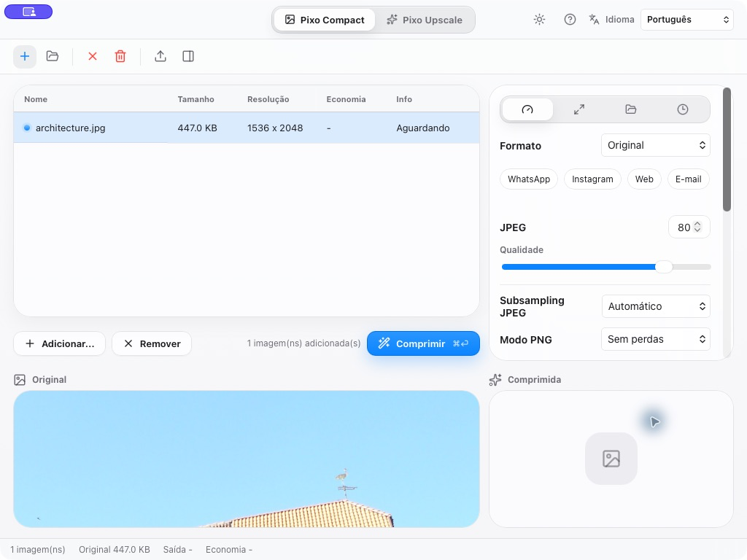Select the WhatsApp preset chip
The width and height of the screenshot is (747, 560).
pyautogui.click(x=529, y=179)
